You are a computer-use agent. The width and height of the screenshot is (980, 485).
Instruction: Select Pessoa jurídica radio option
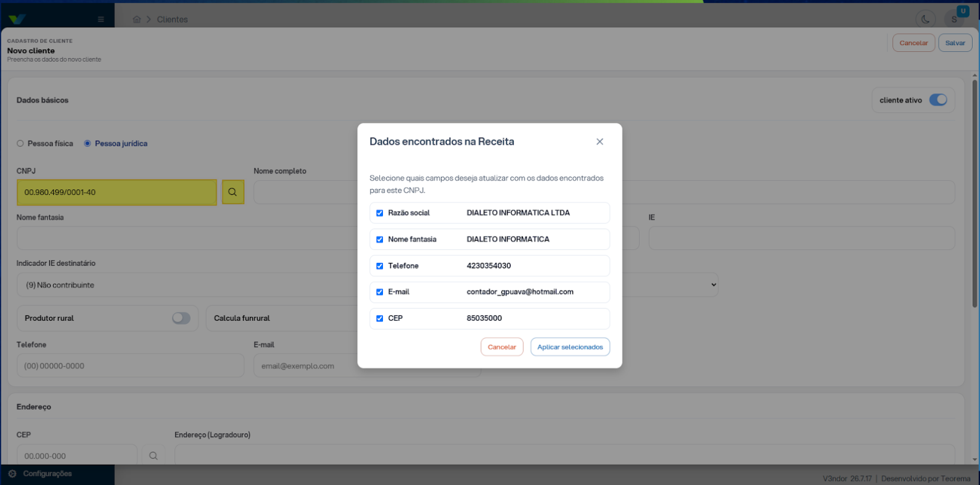[88, 144]
